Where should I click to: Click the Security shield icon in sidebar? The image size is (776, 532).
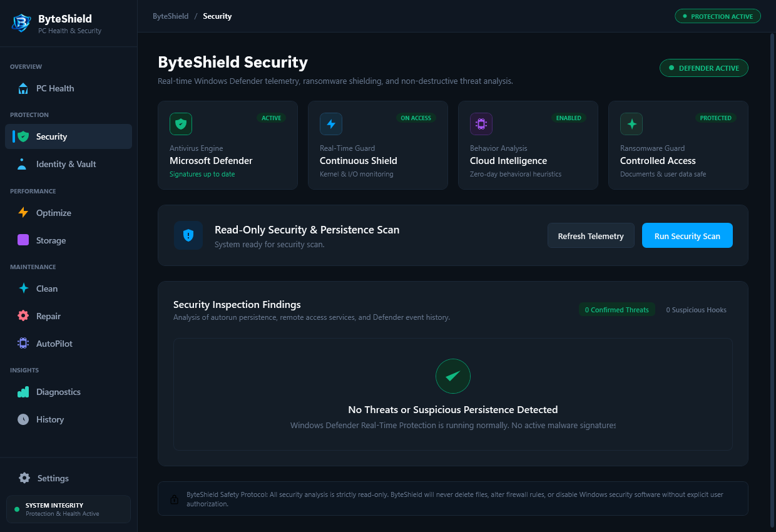coord(23,136)
